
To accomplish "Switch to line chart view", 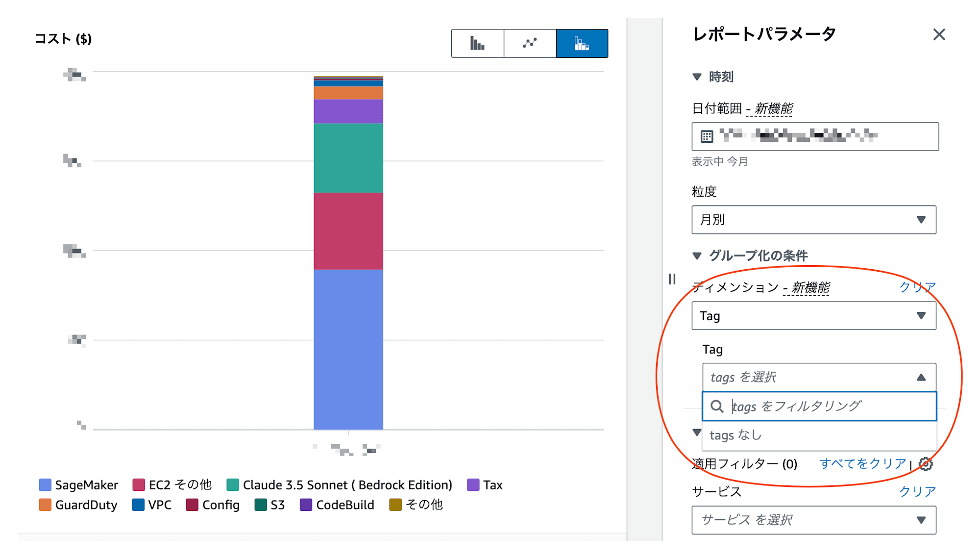I will [x=530, y=44].
